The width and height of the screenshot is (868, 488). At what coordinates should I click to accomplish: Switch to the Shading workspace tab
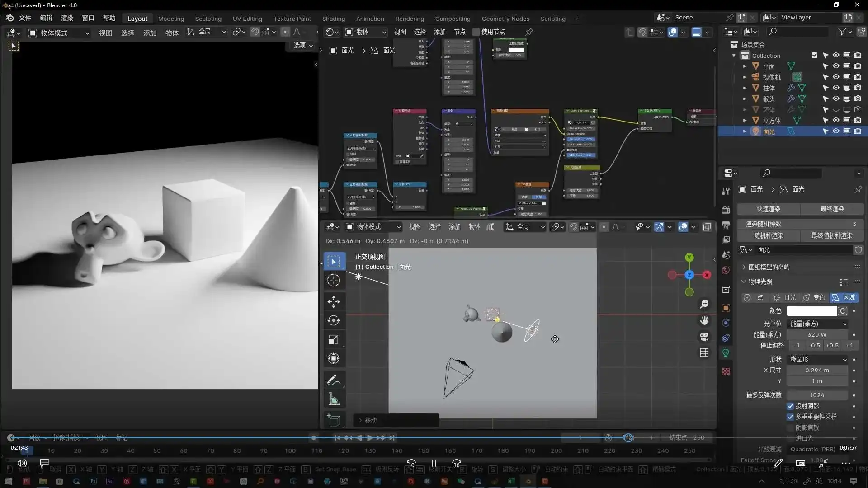[x=333, y=19]
